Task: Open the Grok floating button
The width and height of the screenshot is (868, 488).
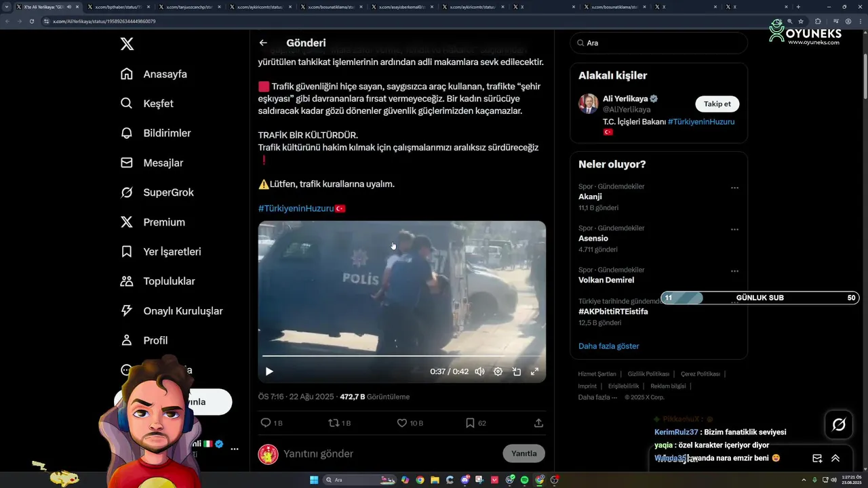Action: click(x=839, y=425)
